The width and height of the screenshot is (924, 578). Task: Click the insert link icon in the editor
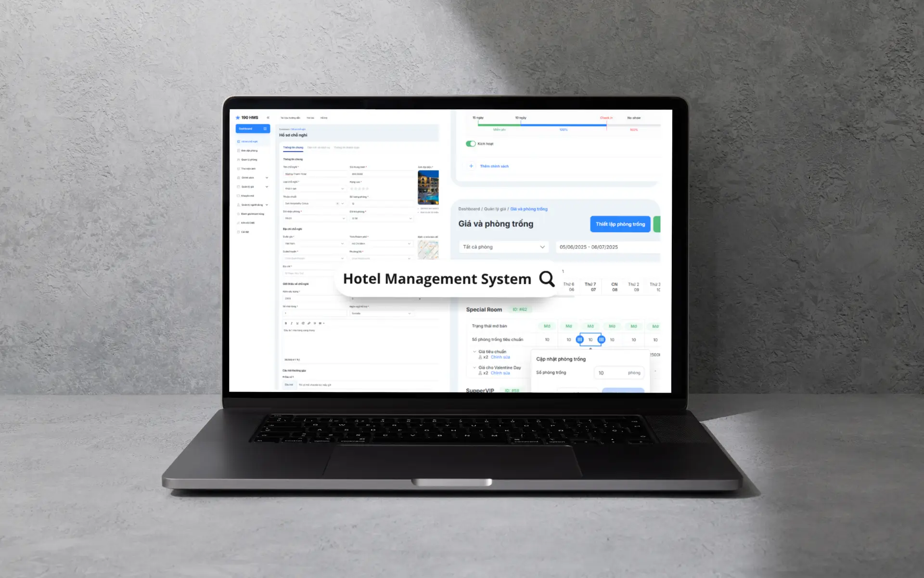pyautogui.click(x=309, y=323)
